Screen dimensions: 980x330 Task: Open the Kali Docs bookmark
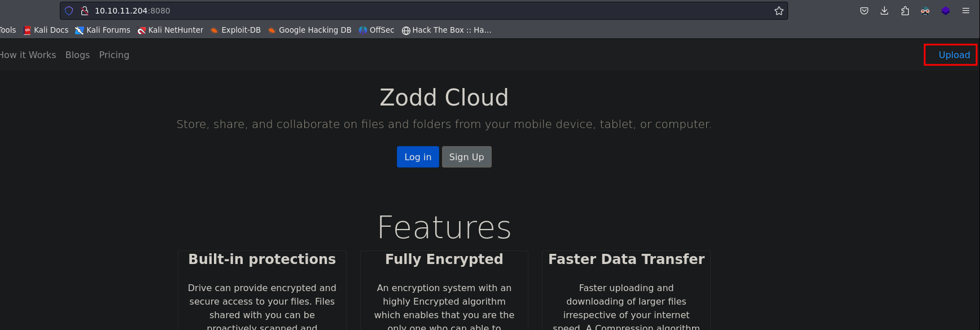point(46,30)
